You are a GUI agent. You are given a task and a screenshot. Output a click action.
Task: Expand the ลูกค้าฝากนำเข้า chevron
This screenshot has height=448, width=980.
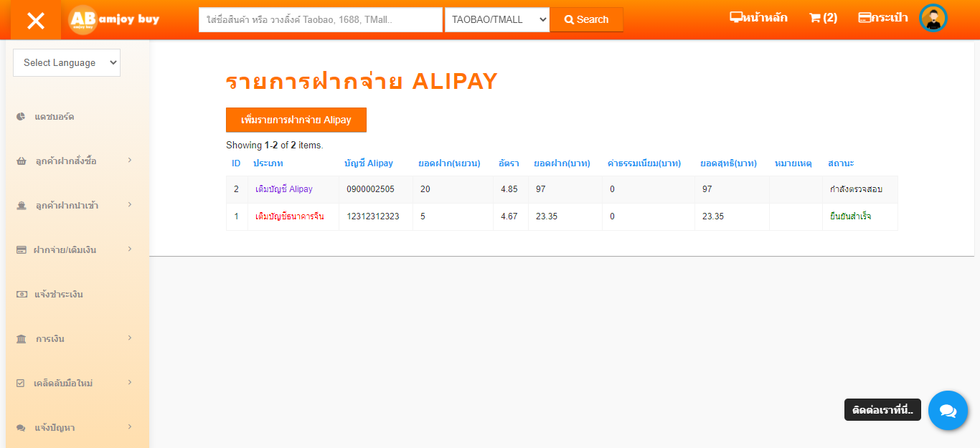tap(130, 204)
